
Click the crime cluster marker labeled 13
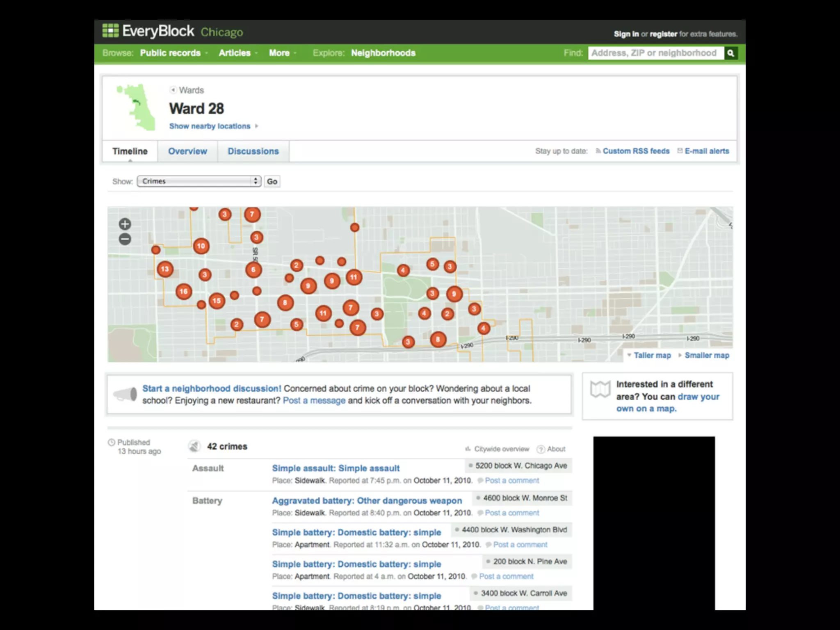point(165,269)
